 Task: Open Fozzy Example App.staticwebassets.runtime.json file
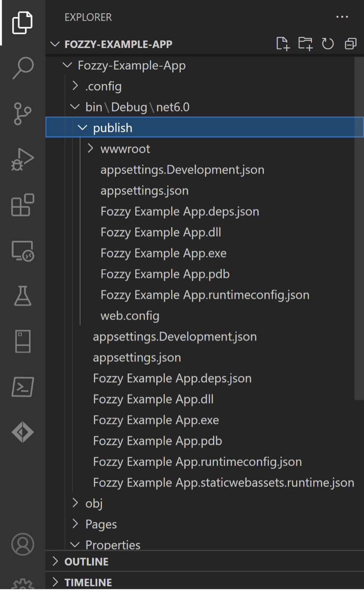coord(223,483)
